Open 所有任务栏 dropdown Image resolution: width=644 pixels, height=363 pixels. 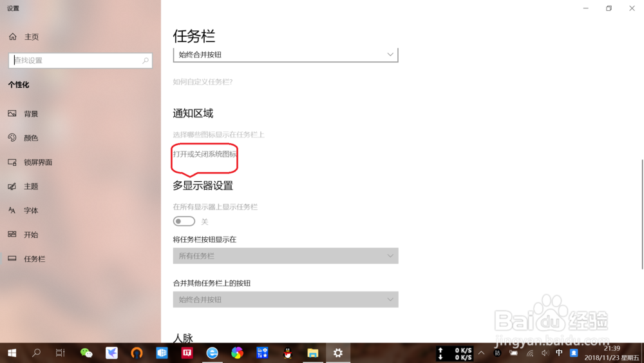point(285,256)
